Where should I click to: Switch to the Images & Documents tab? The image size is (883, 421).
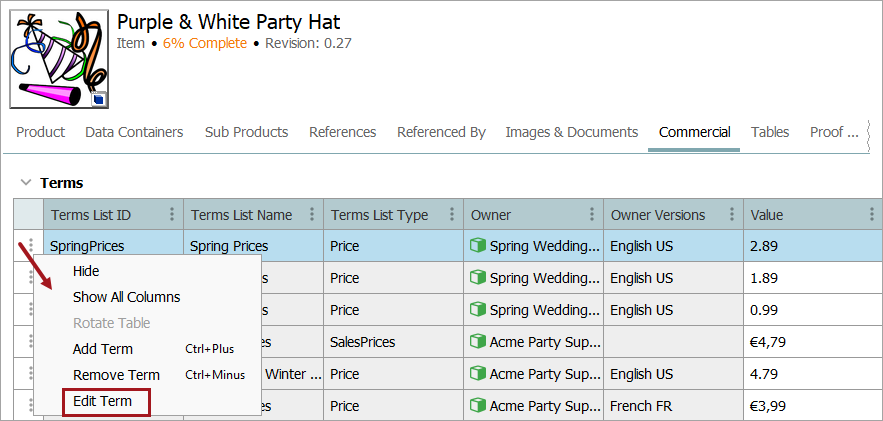click(x=571, y=132)
